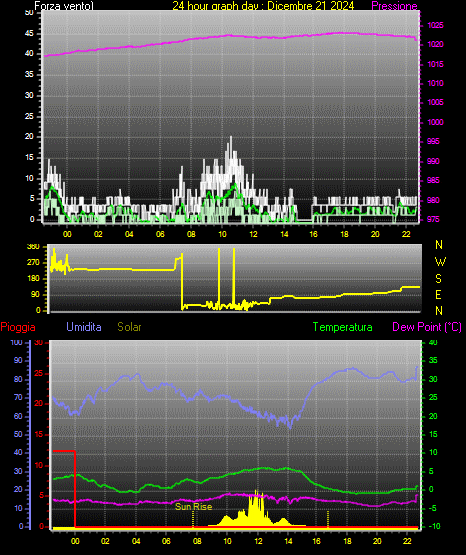
Task: Click the W compass letter
Action: [440, 262]
